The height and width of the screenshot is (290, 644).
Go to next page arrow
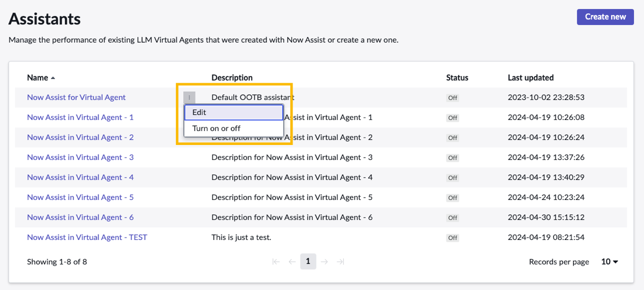(x=324, y=262)
